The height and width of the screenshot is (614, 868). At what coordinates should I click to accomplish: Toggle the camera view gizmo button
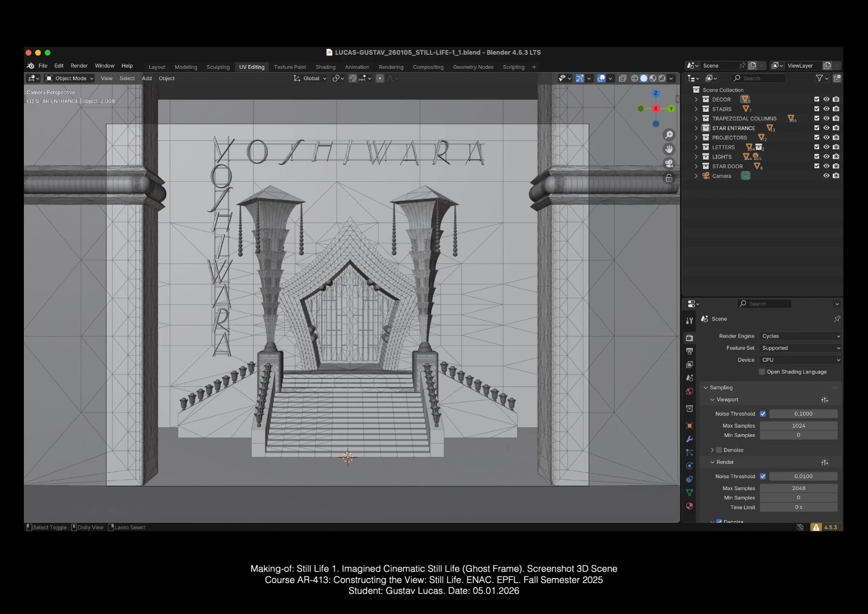[x=669, y=163]
